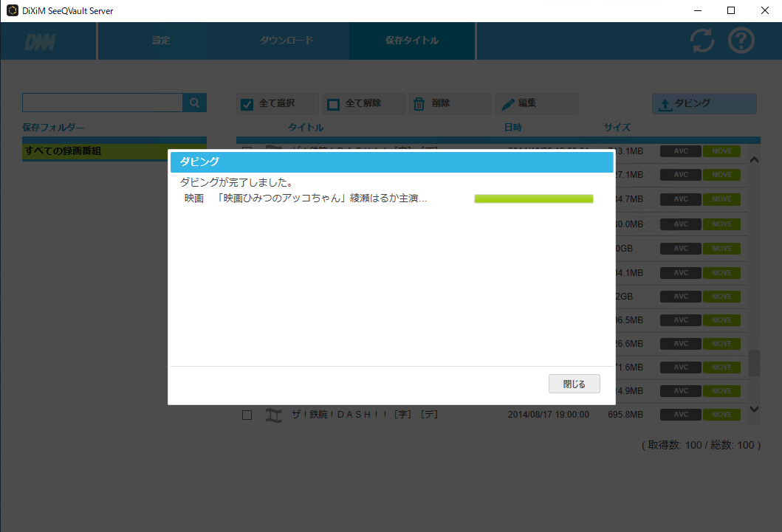
Task: Focus the search text field
Action: 103,103
